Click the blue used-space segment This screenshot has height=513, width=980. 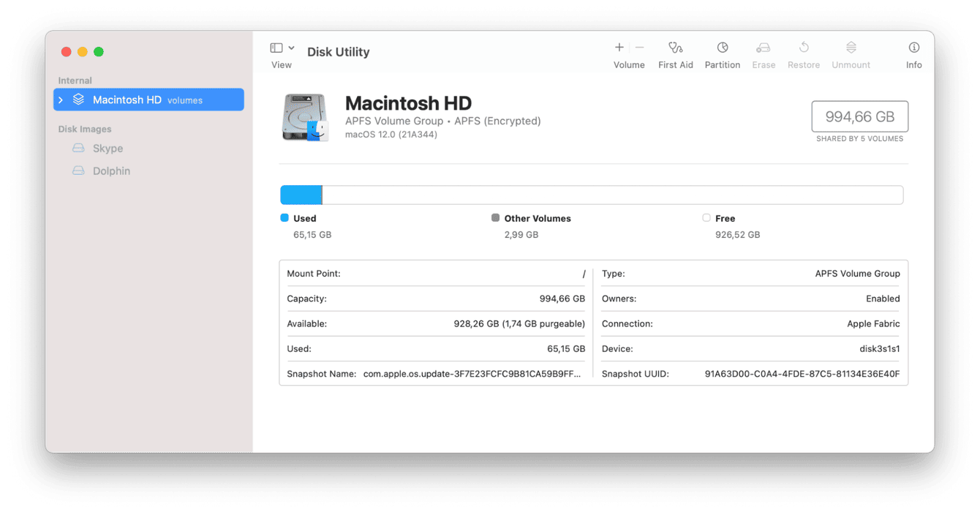pyautogui.click(x=300, y=194)
